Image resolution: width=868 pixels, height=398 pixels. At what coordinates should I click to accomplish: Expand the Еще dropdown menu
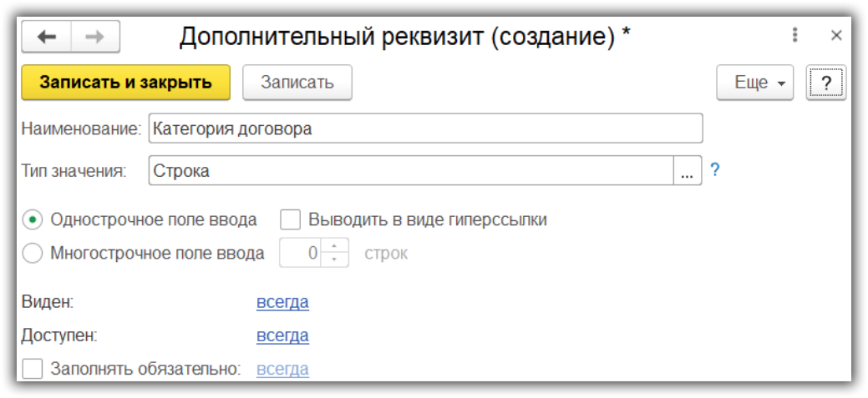coord(754,83)
